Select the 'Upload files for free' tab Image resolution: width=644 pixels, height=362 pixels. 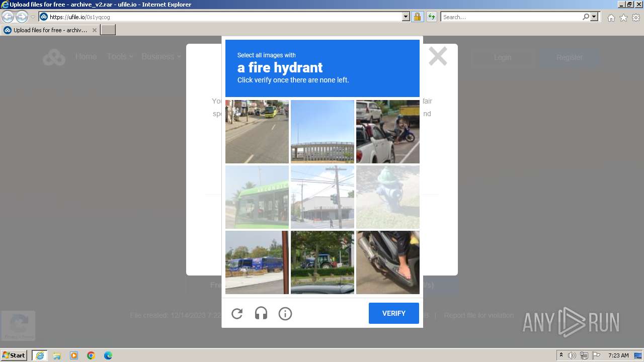(x=50, y=30)
